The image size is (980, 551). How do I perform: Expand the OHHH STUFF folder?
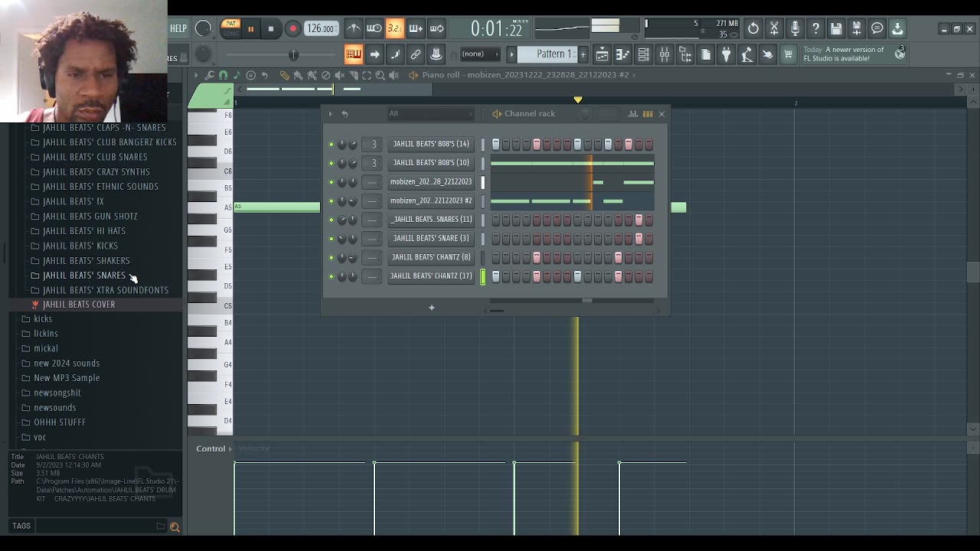(x=60, y=422)
